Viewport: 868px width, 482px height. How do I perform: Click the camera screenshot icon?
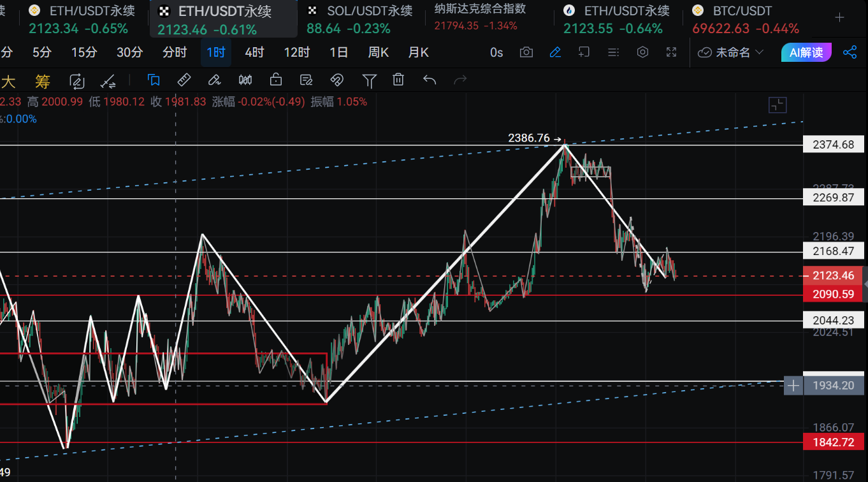click(526, 52)
